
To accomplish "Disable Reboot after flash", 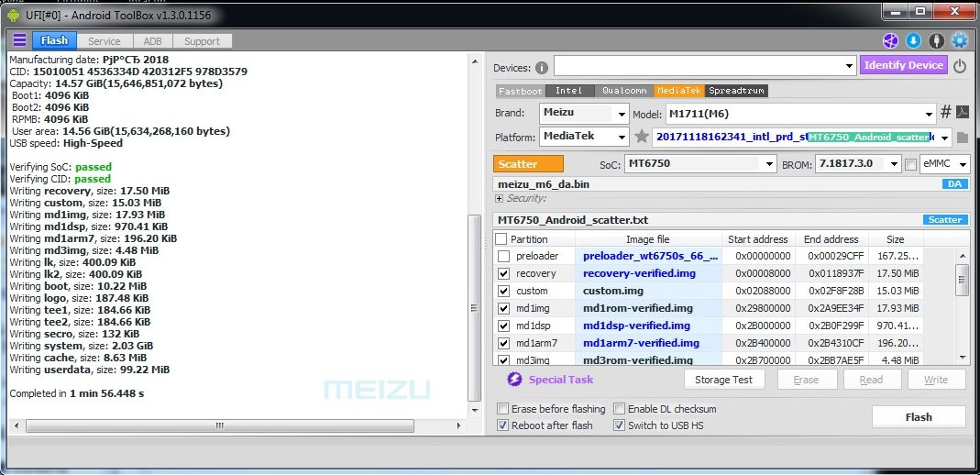I will 502,425.
